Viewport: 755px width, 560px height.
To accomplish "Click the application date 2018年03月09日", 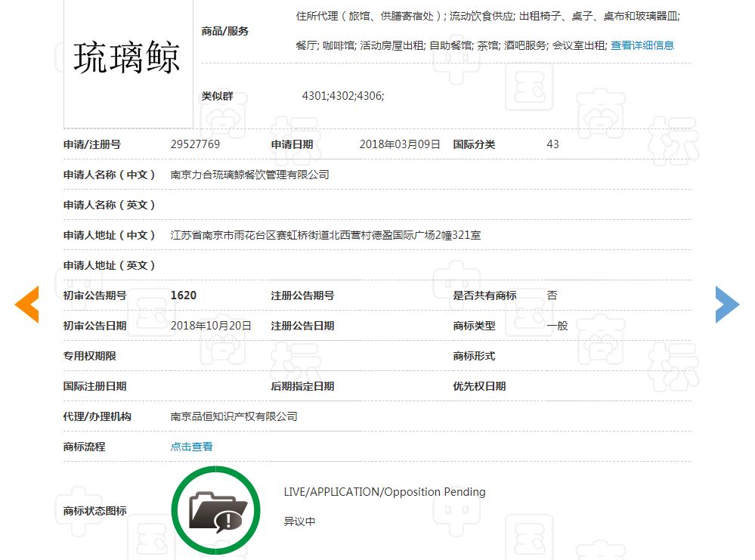I will [400, 144].
